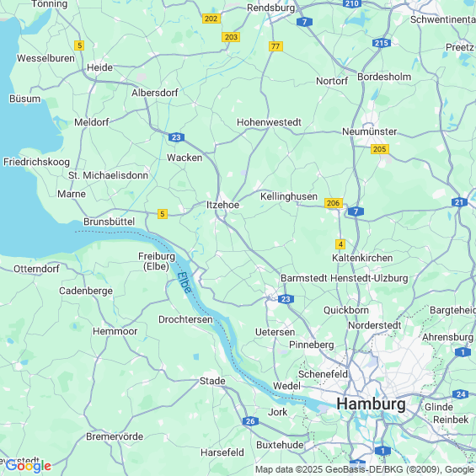Select the blue 215 autobahn shield
The height and width of the screenshot is (476, 476).
(x=382, y=43)
